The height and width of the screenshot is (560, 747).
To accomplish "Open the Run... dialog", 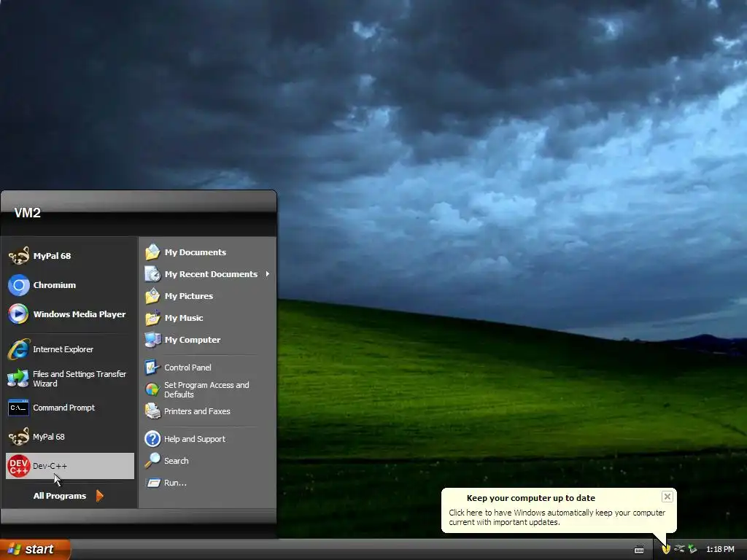I will click(x=207, y=483).
